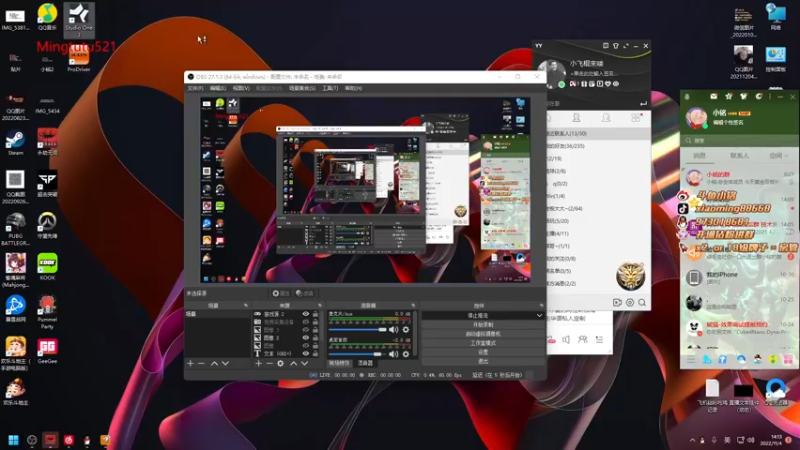Open the QQ main menu hamburger icon
Screen dimensions: 800x450
click(691, 360)
